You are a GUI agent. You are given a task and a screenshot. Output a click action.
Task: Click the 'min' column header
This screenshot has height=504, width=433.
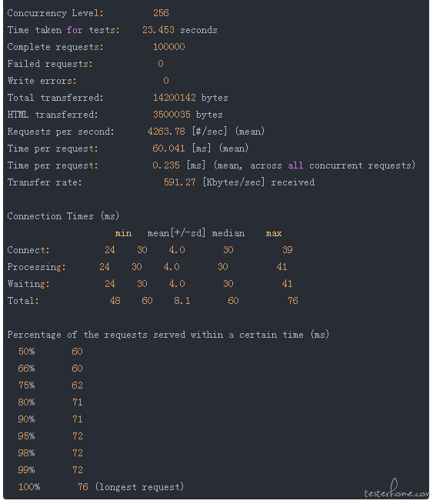[123, 233]
